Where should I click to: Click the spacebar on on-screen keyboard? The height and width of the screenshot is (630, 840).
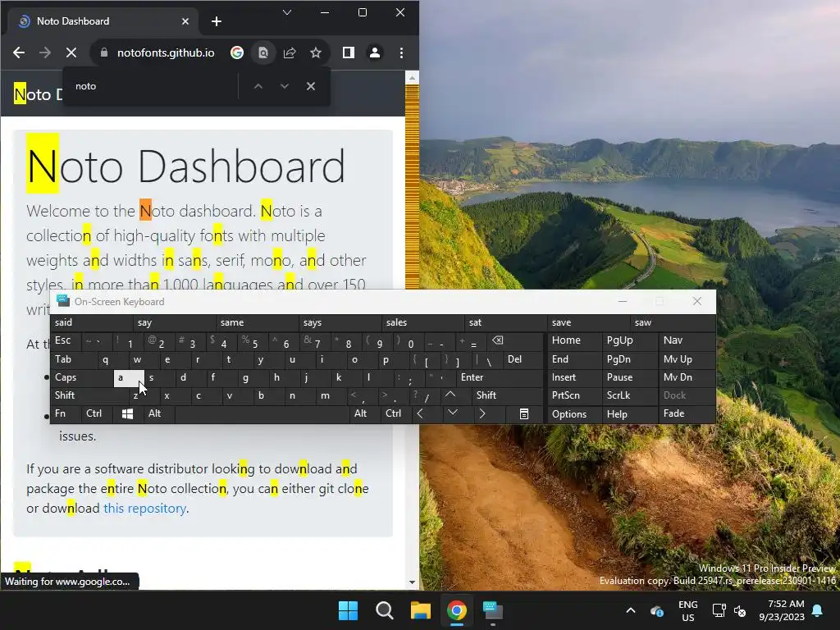(x=262, y=414)
